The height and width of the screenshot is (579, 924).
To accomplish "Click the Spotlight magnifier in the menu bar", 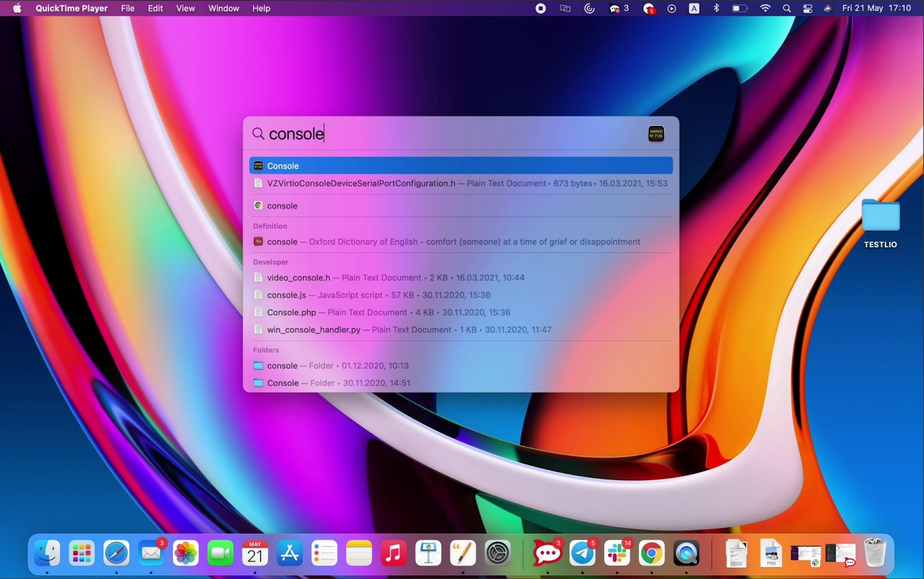I will pyautogui.click(x=787, y=8).
